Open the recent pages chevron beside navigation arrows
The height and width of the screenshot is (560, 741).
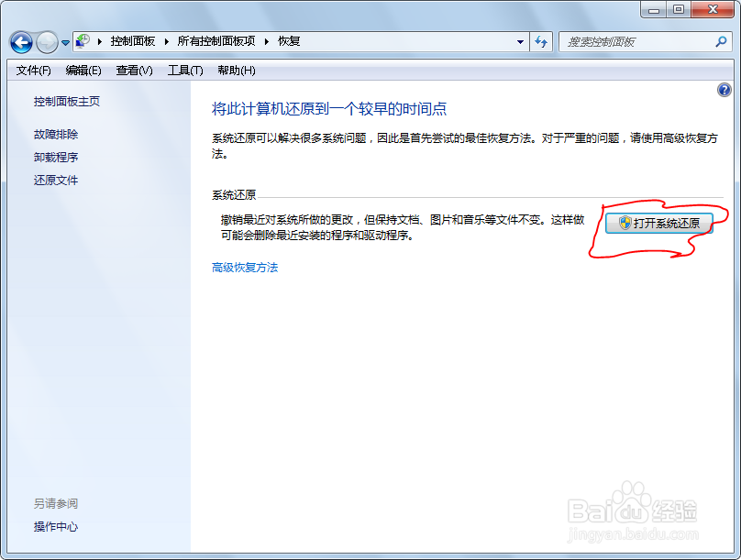pos(63,41)
